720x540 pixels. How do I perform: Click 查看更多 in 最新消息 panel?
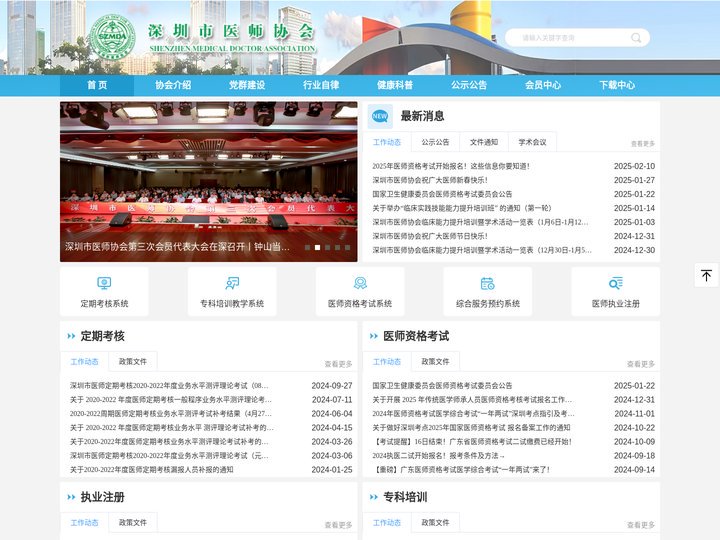[x=642, y=144]
